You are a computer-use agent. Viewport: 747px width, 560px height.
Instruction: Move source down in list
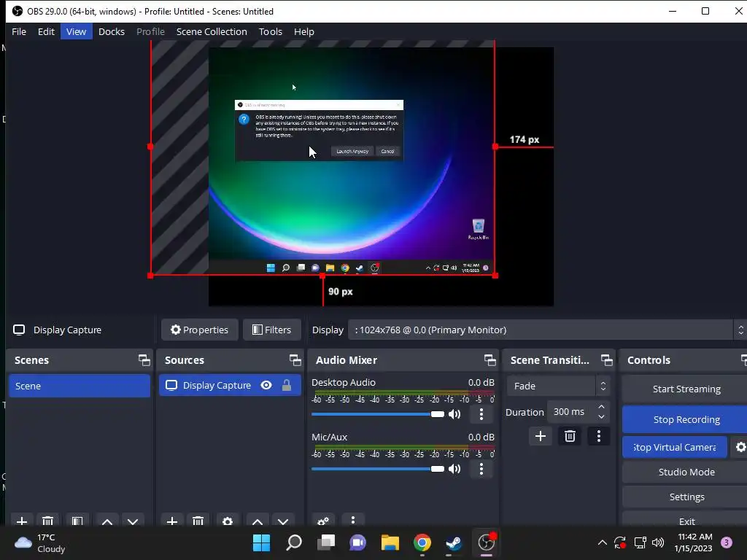pos(283,521)
